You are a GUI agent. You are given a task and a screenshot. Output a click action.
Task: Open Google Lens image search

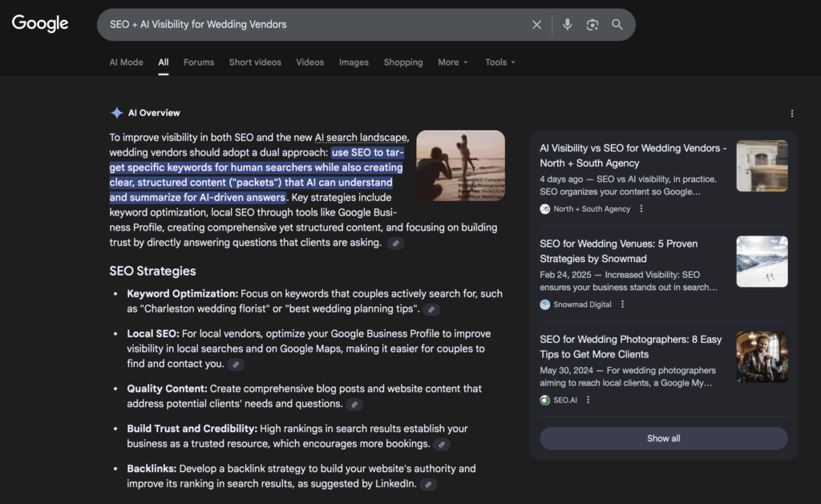592,25
